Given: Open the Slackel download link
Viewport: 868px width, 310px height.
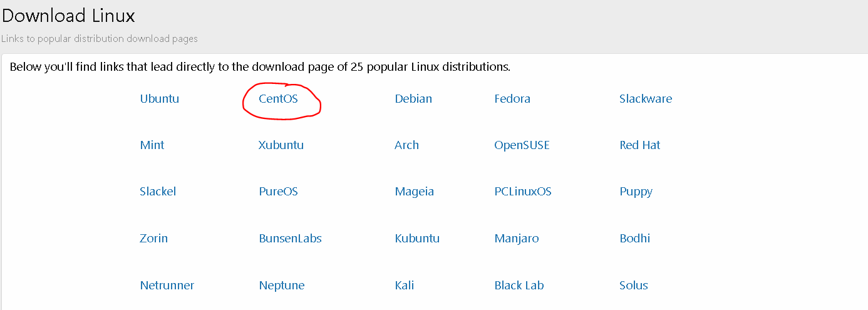Looking at the screenshot, I should click(158, 191).
